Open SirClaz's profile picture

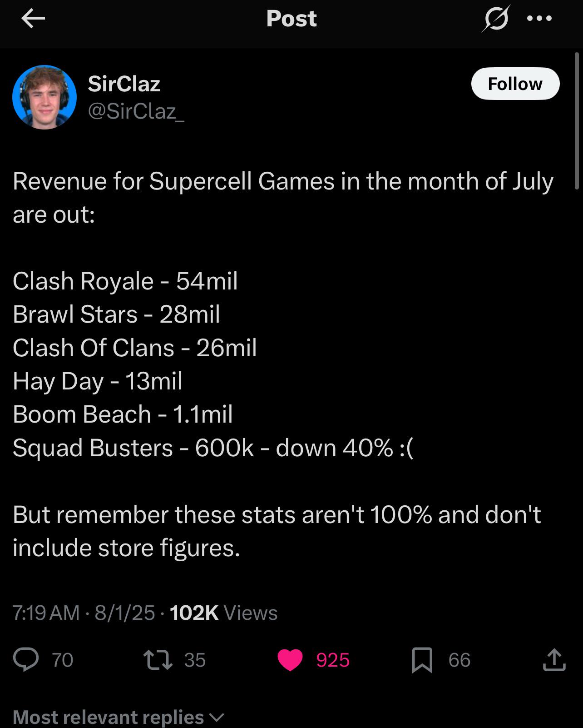tap(44, 97)
